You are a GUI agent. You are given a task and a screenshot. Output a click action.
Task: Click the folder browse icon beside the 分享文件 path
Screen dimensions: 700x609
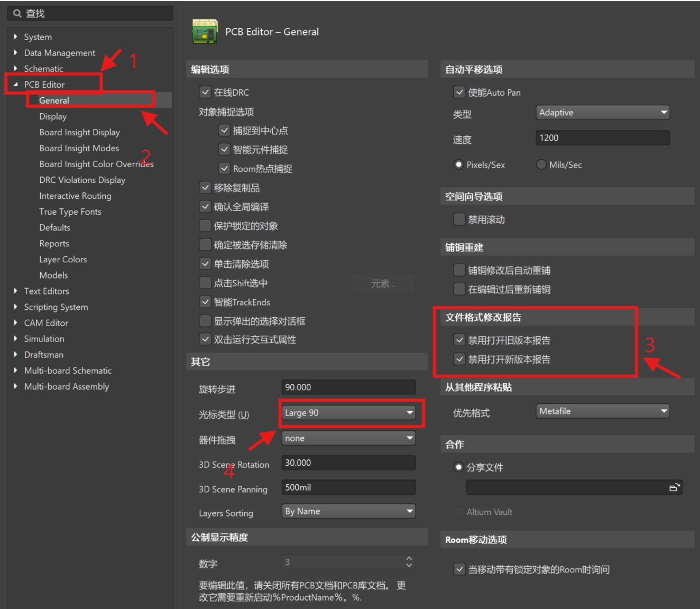coord(675,487)
